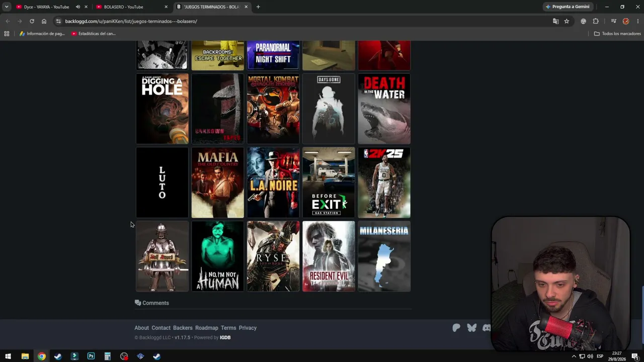The height and width of the screenshot is (362, 644).
Task: Open the Privacy footer link
Action: pyautogui.click(x=248, y=328)
